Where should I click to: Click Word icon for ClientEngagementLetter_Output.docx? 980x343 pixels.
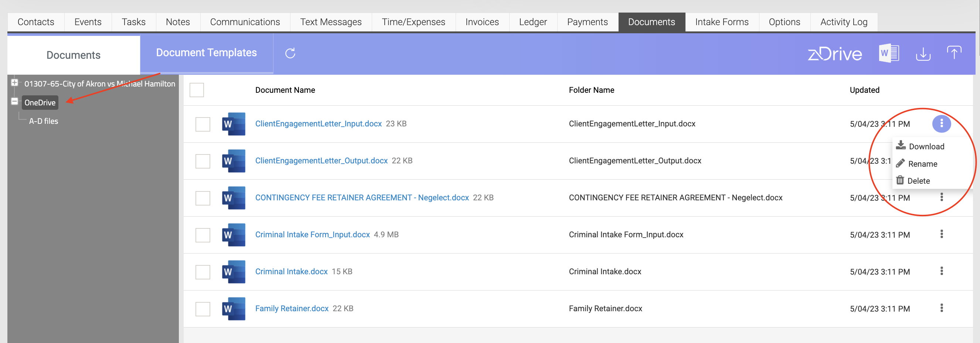coord(234,161)
